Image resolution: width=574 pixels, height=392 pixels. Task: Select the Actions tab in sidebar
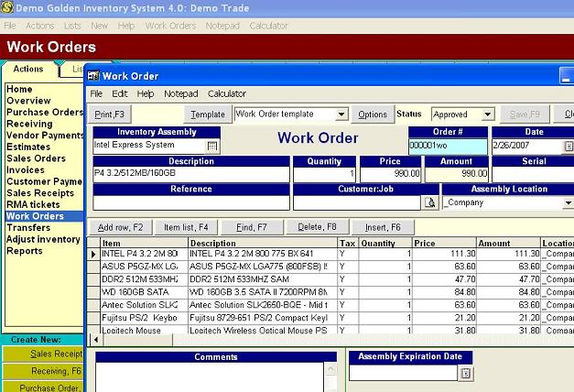(28, 69)
